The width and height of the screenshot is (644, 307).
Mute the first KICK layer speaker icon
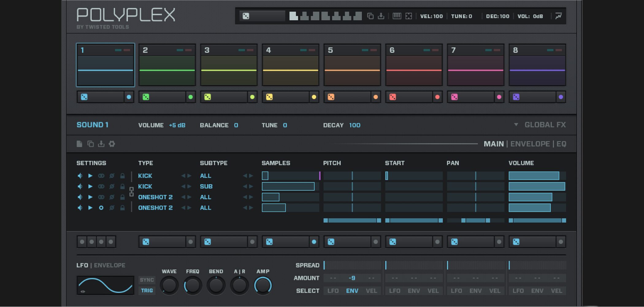pos(80,176)
